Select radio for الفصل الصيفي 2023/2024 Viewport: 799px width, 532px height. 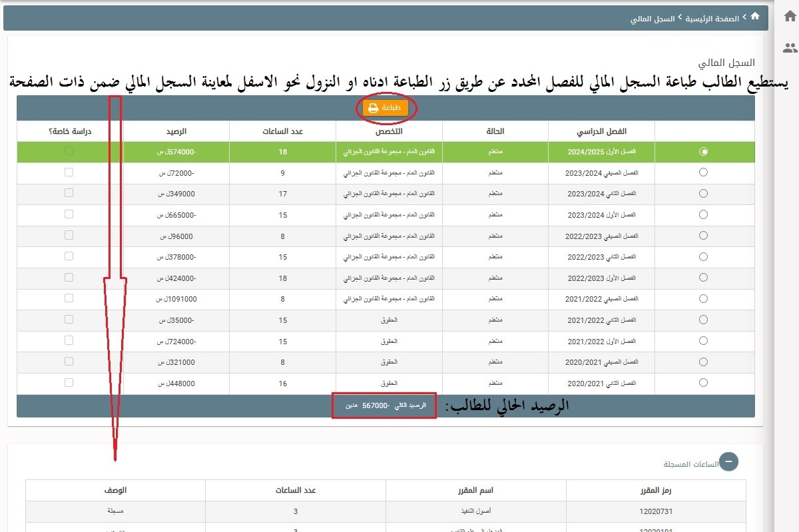pos(704,172)
